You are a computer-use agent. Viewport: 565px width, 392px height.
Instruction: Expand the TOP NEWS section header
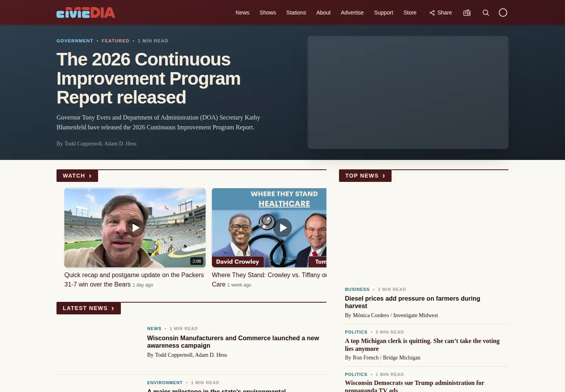coord(365,176)
